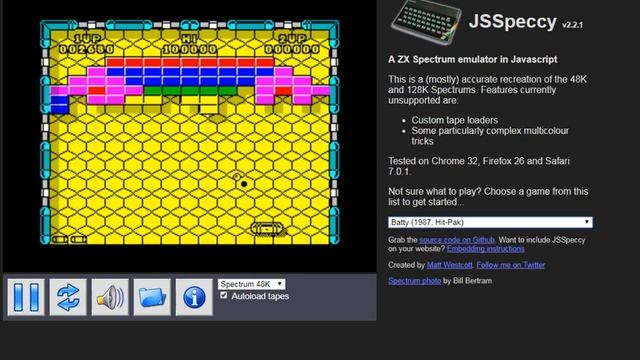Click the HI score 100000
640x360 pixels.
[x=190, y=49]
